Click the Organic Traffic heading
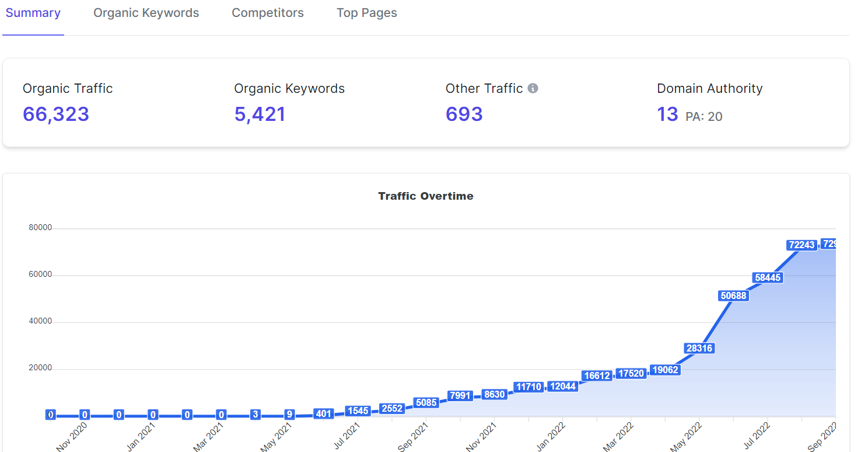The width and height of the screenshot is (868, 452). pyautogui.click(x=68, y=89)
